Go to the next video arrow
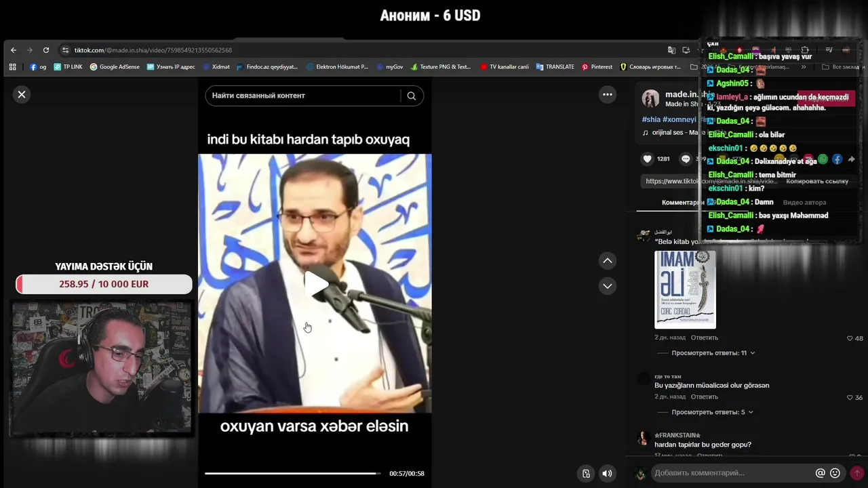The image size is (868, 488). 608,286
